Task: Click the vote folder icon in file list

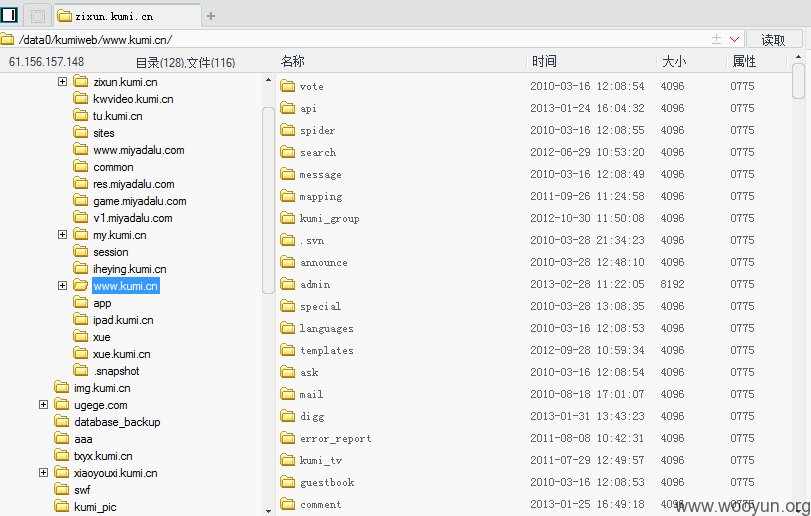Action: point(288,86)
